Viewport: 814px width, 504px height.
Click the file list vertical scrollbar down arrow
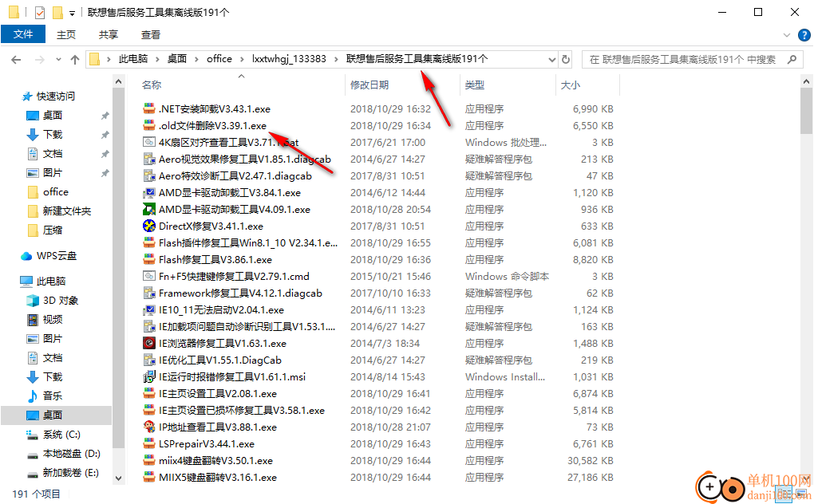click(806, 478)
